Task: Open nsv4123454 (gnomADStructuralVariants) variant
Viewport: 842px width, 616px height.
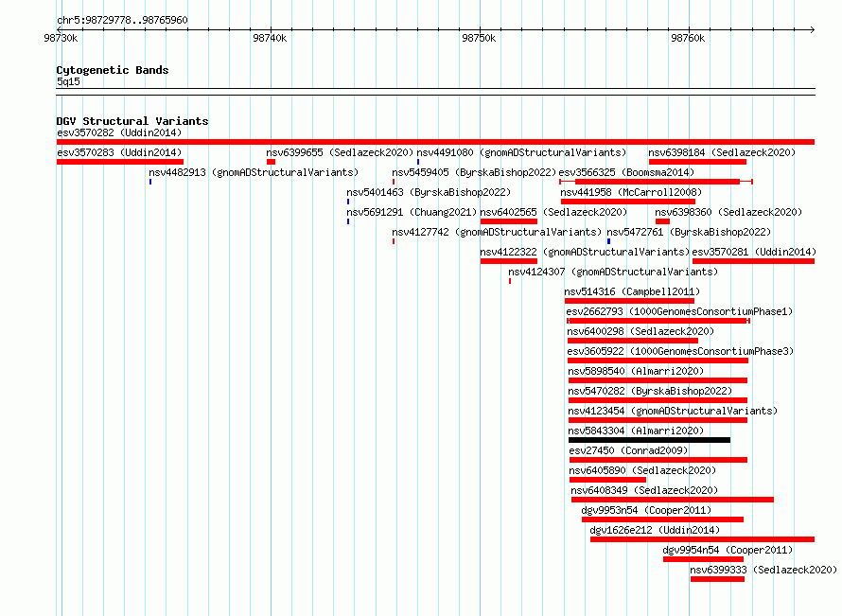Action: click(x=673, y=411)
